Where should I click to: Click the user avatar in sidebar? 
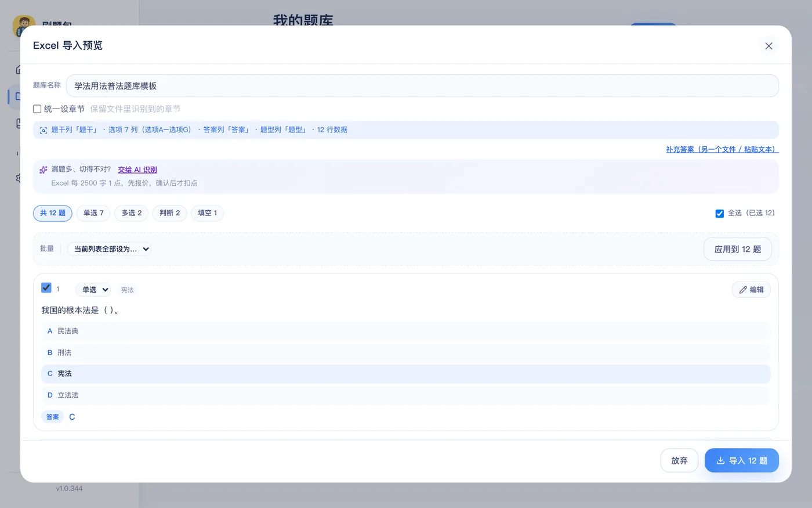(x=24, y=27)
